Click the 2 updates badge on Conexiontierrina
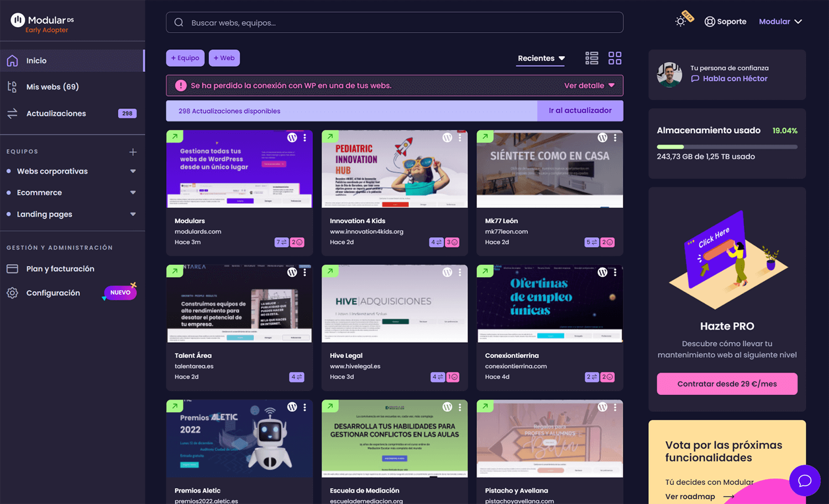 [x=591, y=377]
